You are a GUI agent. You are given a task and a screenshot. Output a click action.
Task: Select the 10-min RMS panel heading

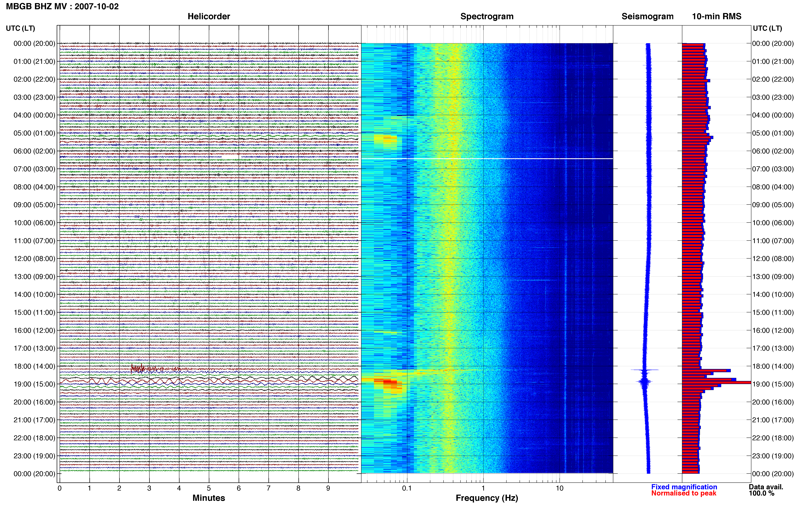coord(717,16)
